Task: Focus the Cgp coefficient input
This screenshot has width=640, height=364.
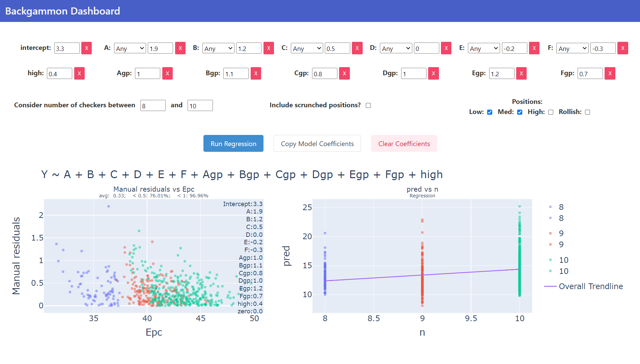Action: [325, 74]
